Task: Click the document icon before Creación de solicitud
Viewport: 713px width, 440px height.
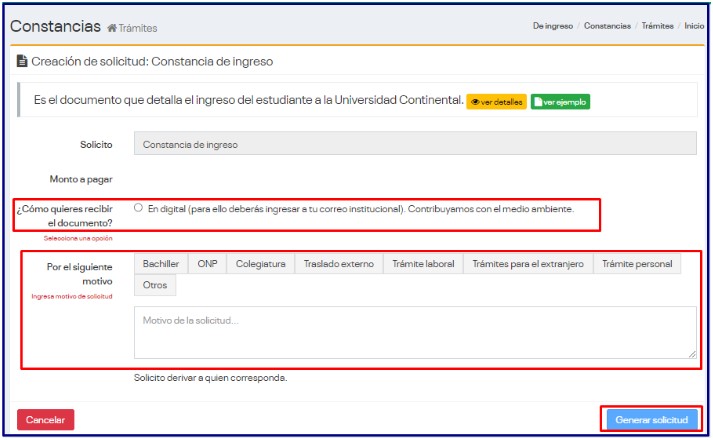Action: tap(22, 62)
